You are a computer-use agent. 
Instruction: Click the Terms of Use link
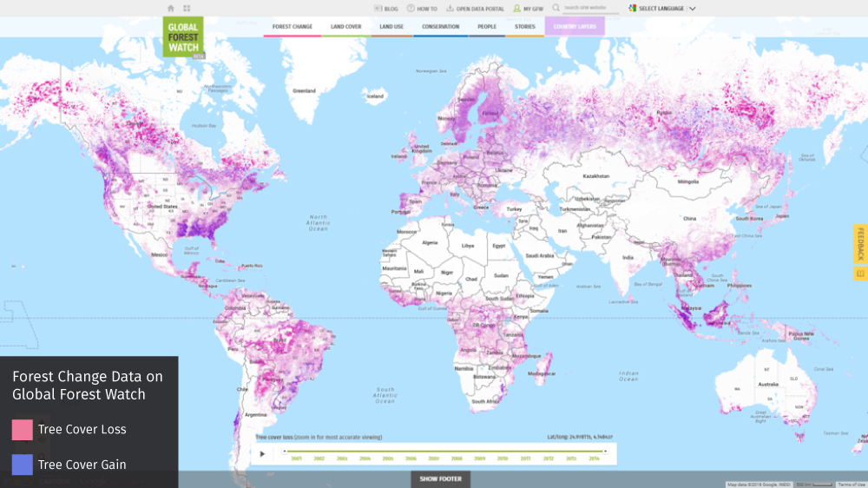coord(852,485)
